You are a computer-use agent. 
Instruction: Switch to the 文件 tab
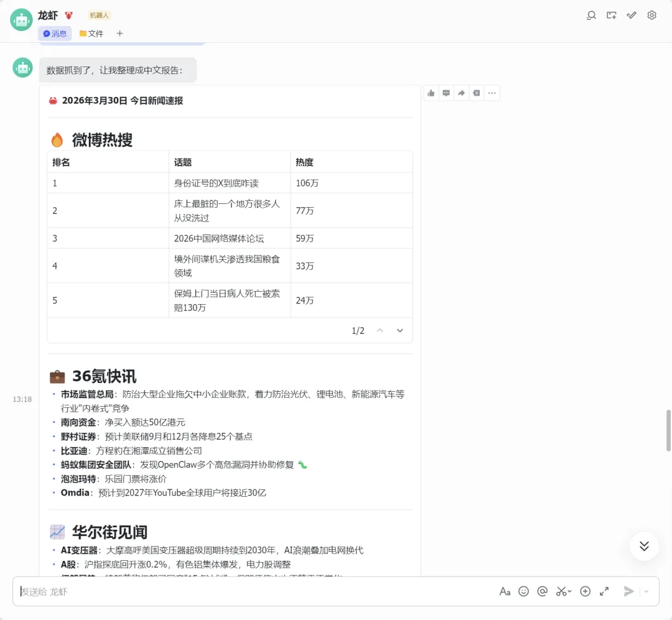91,34
